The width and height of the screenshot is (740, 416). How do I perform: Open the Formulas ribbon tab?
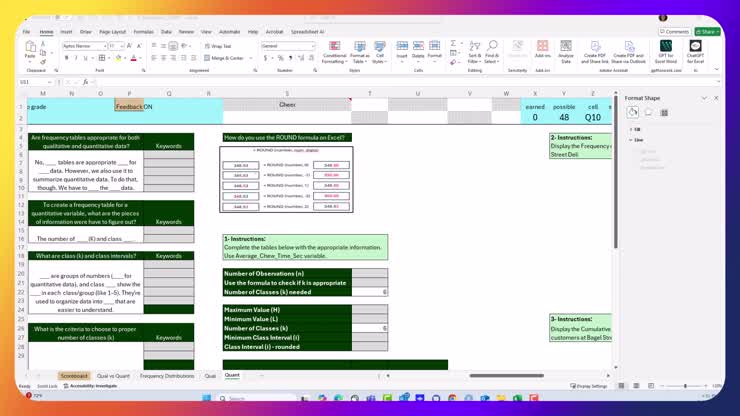pyautogui.click(x=143, y=32)
